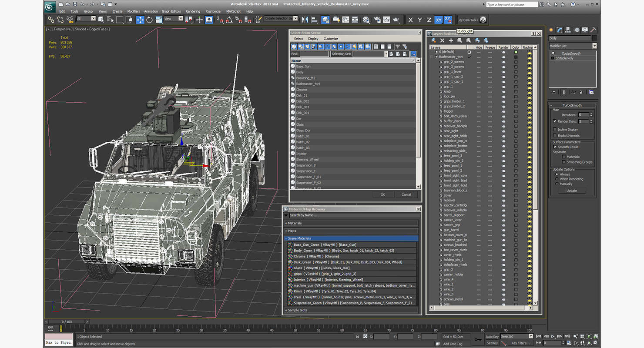Open the Rendering menu
The width and height of the screenshot is (644, 348).
[x=193, y=11]
